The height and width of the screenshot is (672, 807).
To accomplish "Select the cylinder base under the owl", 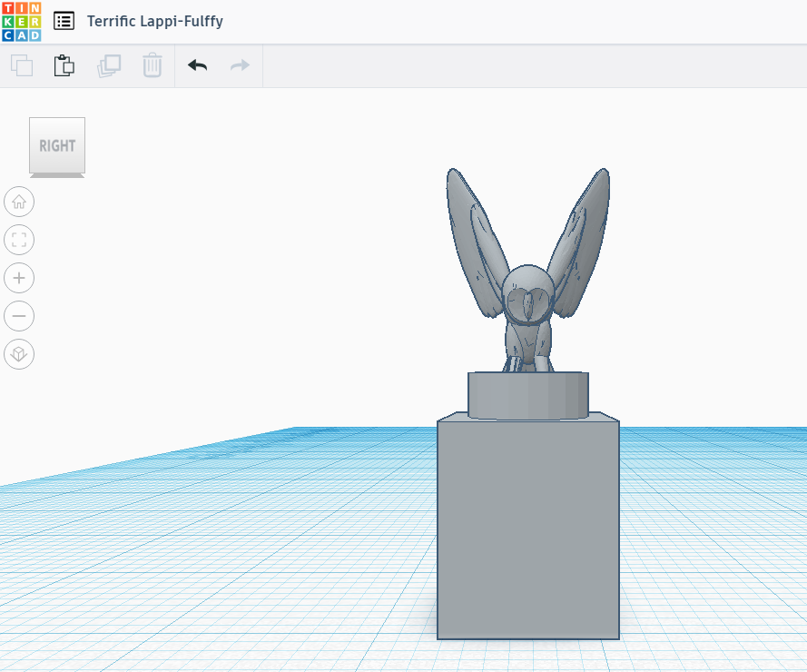I will point(527,392).
